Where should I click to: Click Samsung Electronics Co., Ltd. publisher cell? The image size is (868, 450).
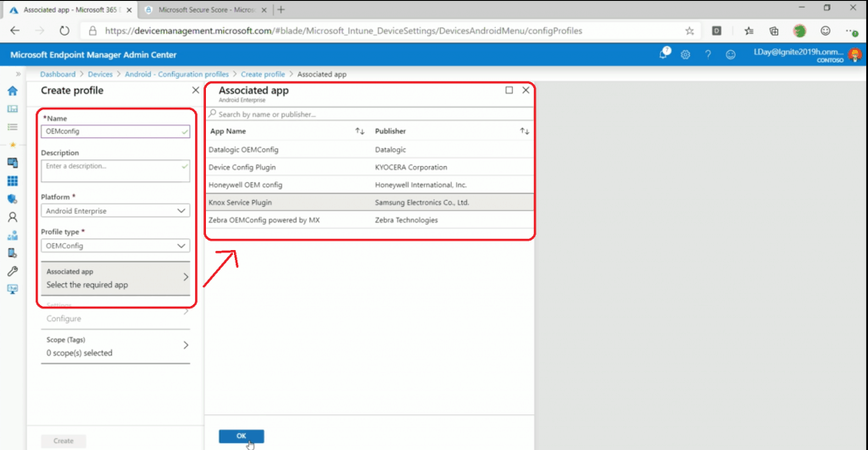tap(422, 203)
